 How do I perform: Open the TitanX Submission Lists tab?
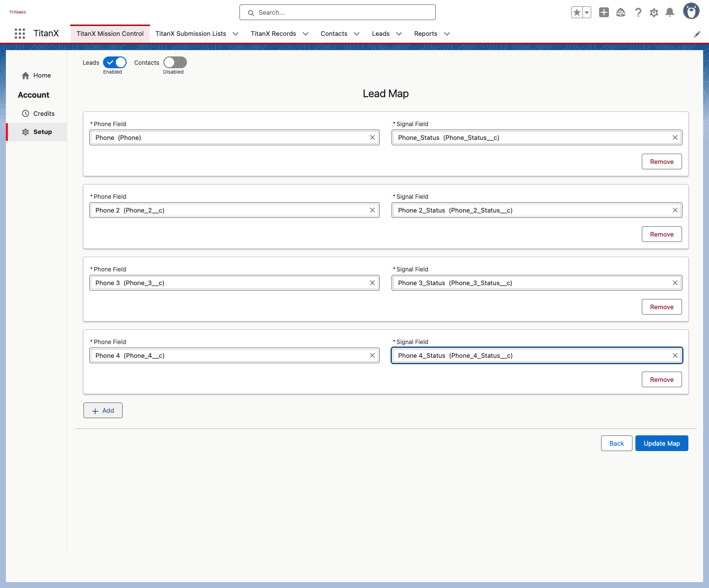point(191,33)
